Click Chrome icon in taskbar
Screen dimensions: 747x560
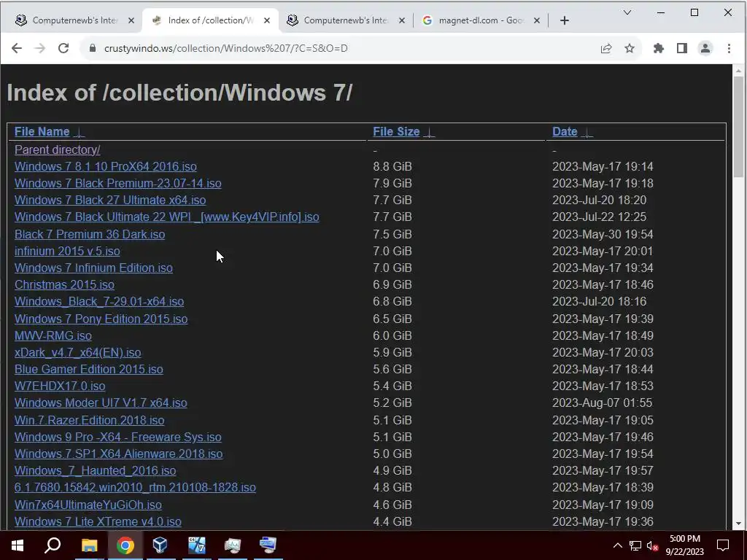125,545
